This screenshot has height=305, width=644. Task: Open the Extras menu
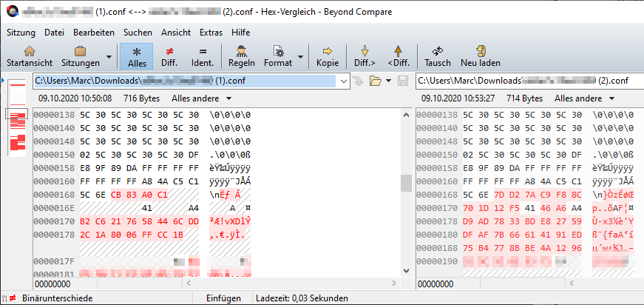pyautogui.click(x=211, y=33)
